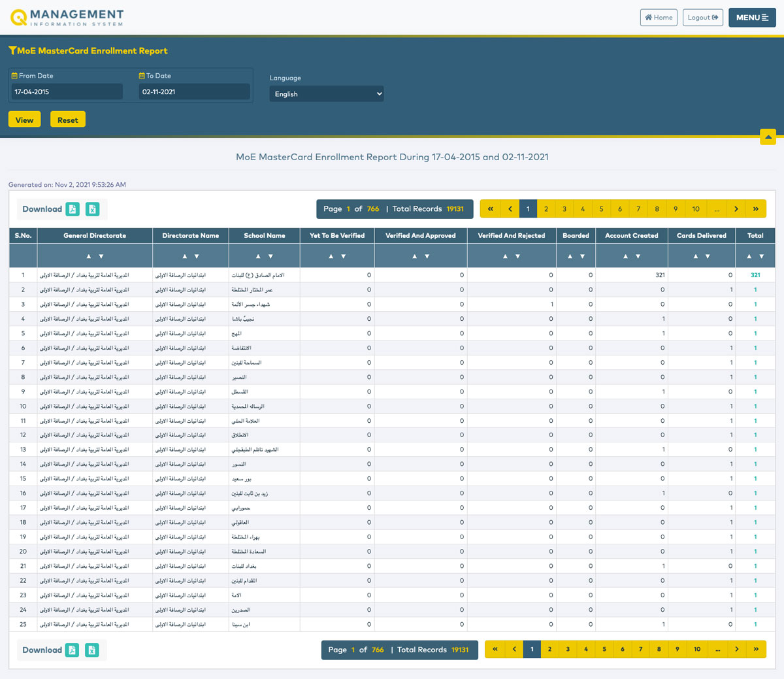Go to previous page in lower pagination
This screenshot has width=784, height=679.
514,650
